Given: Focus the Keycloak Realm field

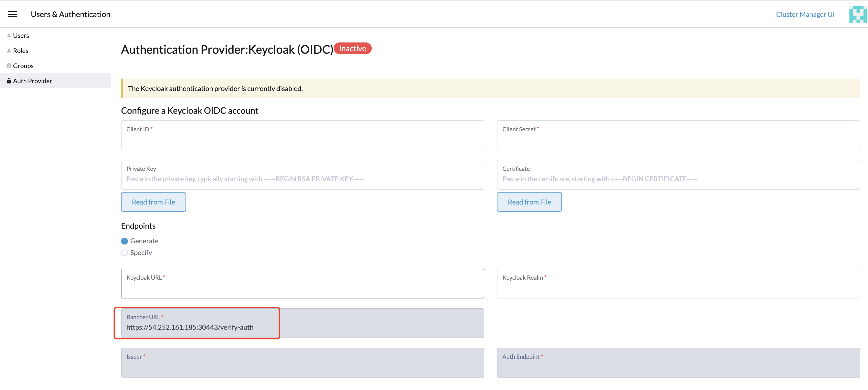Looking at the screenshot, I should [678, 284].
